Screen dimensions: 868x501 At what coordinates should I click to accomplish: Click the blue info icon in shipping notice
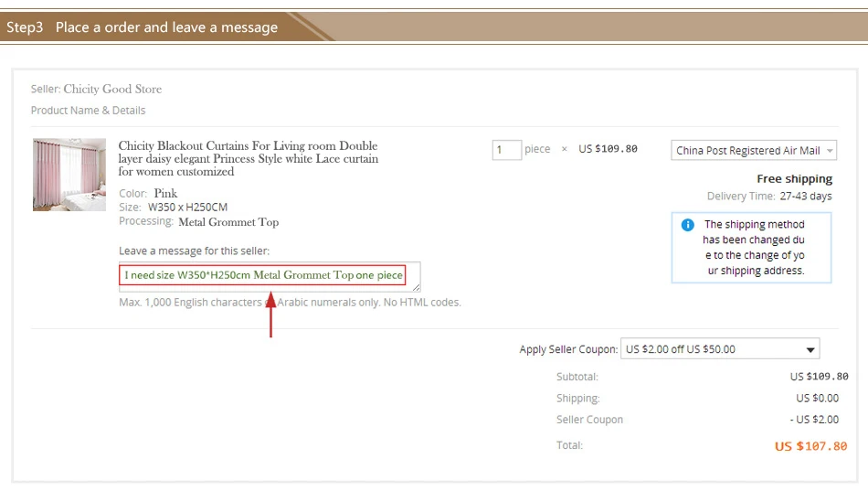click(687, 225)
